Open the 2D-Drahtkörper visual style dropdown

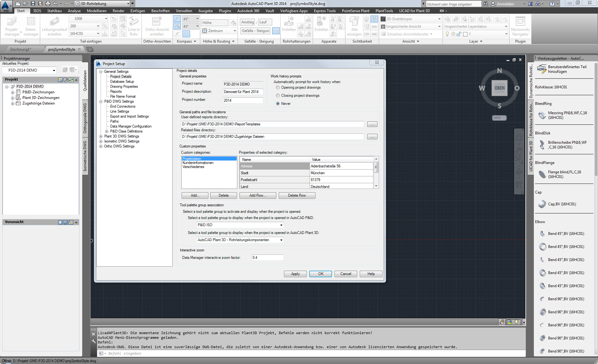(x=439, y=19)
